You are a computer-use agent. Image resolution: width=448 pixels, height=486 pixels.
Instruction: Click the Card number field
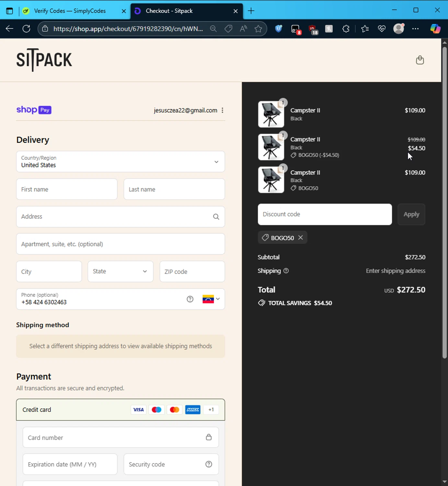pyautogui.click(x=121, y=437)
